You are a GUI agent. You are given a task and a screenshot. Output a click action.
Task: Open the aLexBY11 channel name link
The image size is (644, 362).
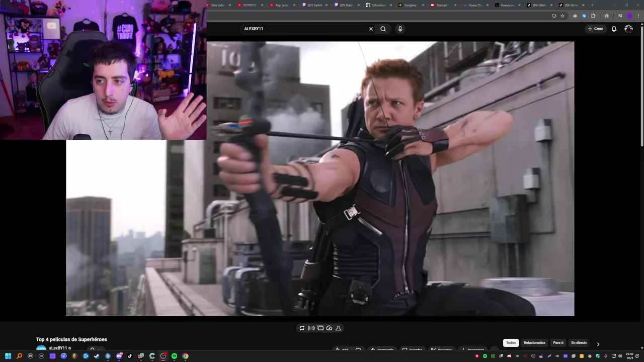[x=58, y=348]
